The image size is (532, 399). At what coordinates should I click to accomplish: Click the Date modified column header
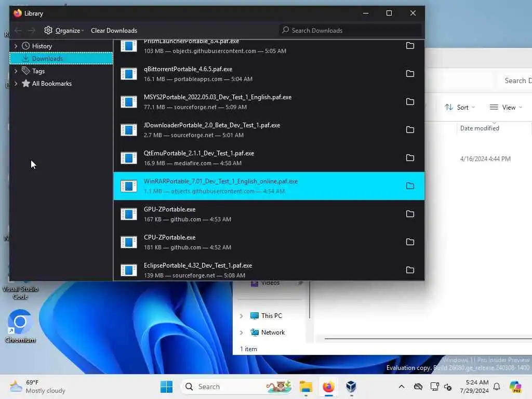(480, 128)
